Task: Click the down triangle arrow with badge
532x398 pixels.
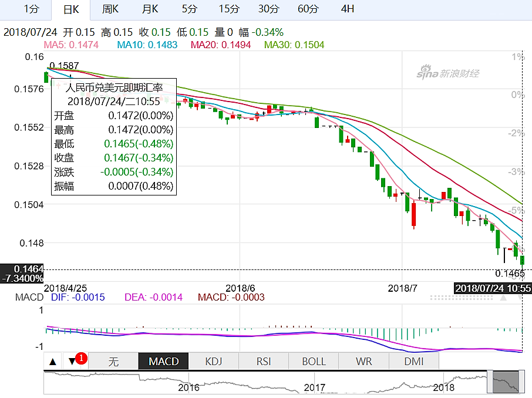Action: (72, 361)
